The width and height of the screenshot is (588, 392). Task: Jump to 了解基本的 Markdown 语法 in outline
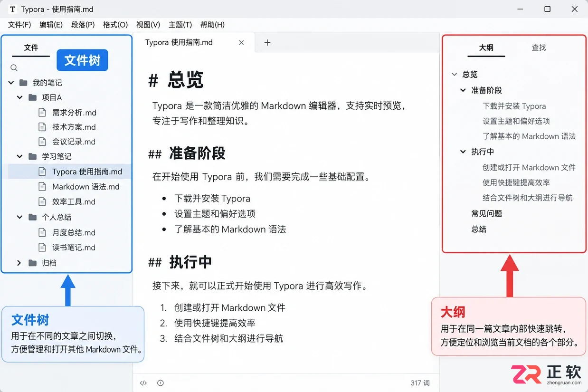(529, 136)
